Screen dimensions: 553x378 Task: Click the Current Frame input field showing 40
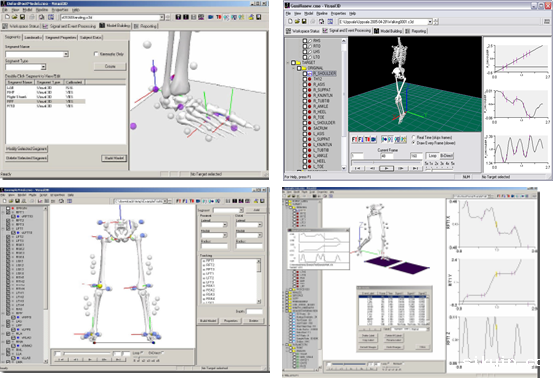[x=387, y=156]
